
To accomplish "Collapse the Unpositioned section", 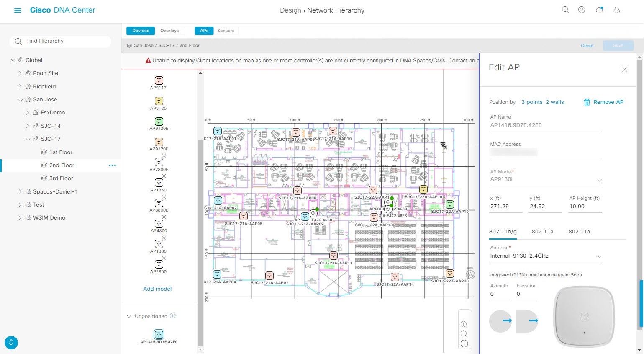I will [x=129, y=316].
